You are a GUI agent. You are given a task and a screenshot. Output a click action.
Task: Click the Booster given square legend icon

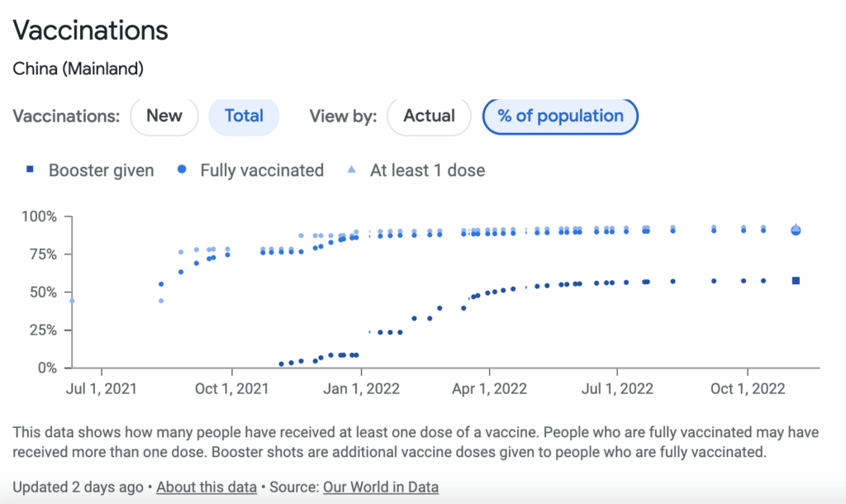[x=30, y=169]
